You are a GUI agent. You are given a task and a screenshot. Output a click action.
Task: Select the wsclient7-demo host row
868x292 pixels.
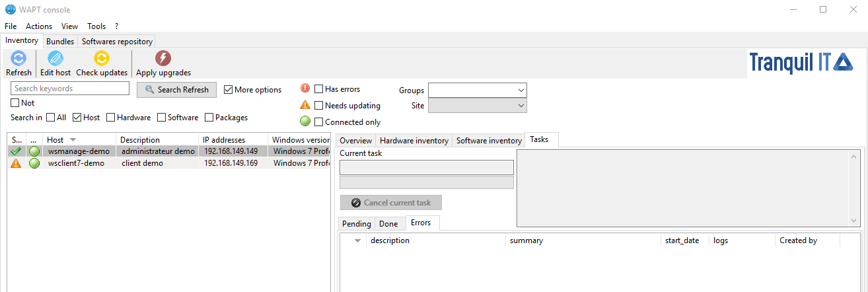(168, 163)
